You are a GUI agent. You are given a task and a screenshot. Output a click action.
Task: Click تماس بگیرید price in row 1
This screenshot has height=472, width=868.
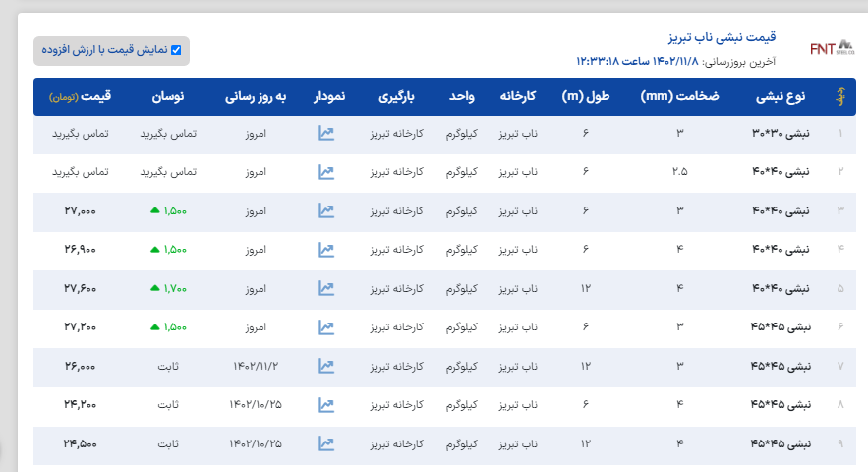click(80, 134)
